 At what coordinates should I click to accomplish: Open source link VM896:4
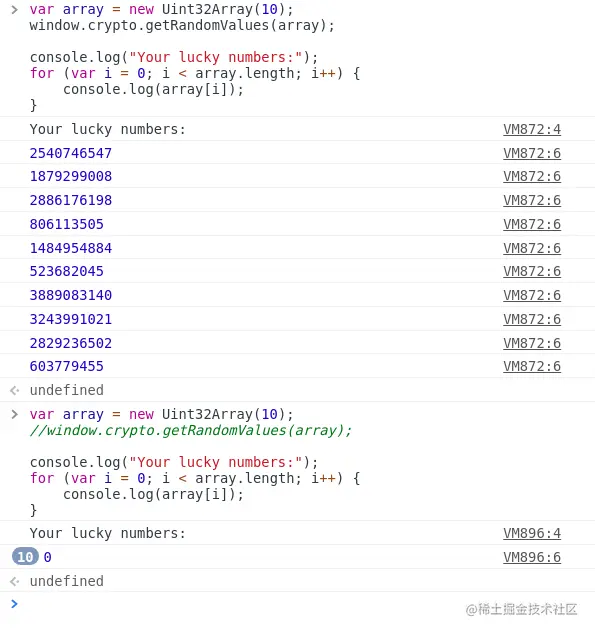click(x=532, y=533)
